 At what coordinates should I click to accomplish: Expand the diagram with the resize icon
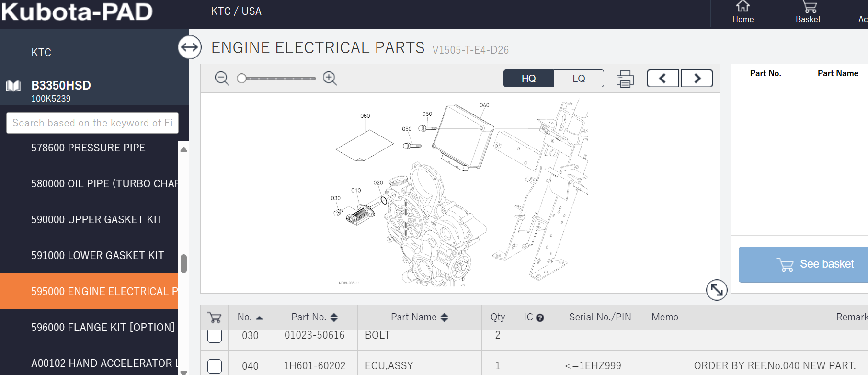717,290
